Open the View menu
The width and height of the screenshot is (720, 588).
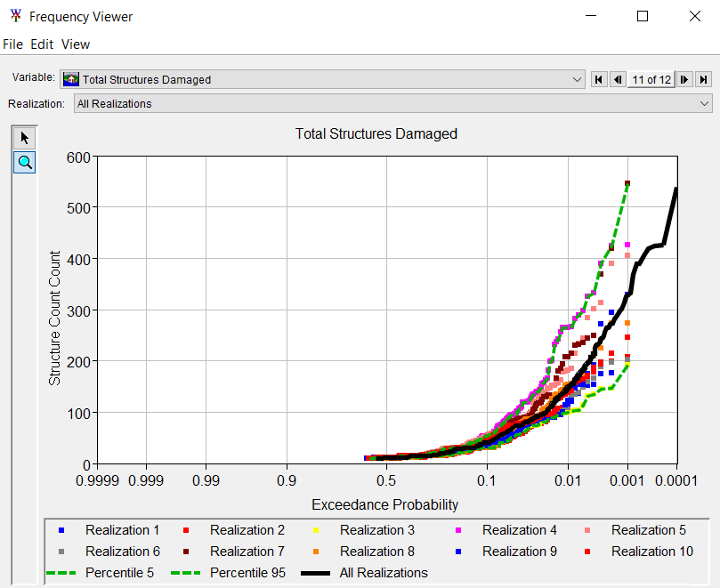pos(76,44)
